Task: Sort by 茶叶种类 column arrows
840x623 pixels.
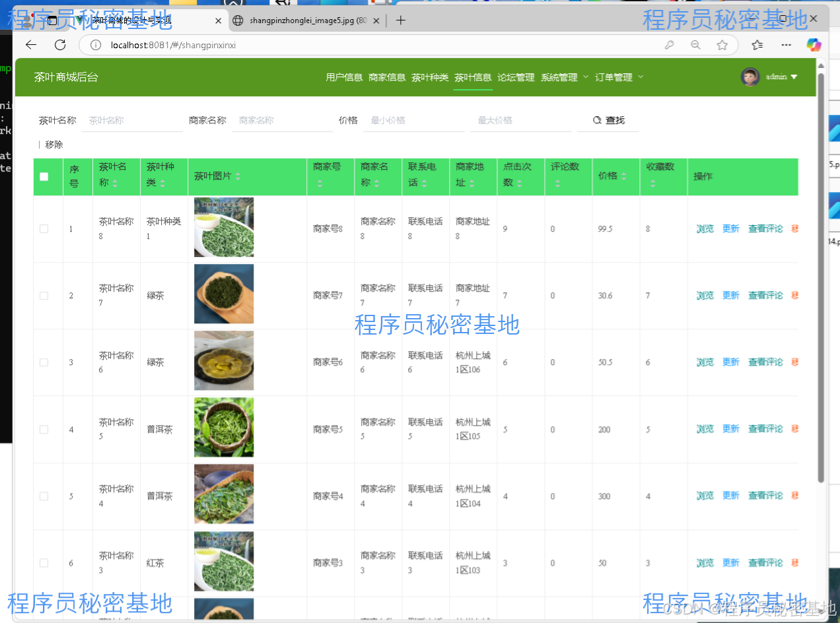Action: pyautogui.click(x=162, y=182)
